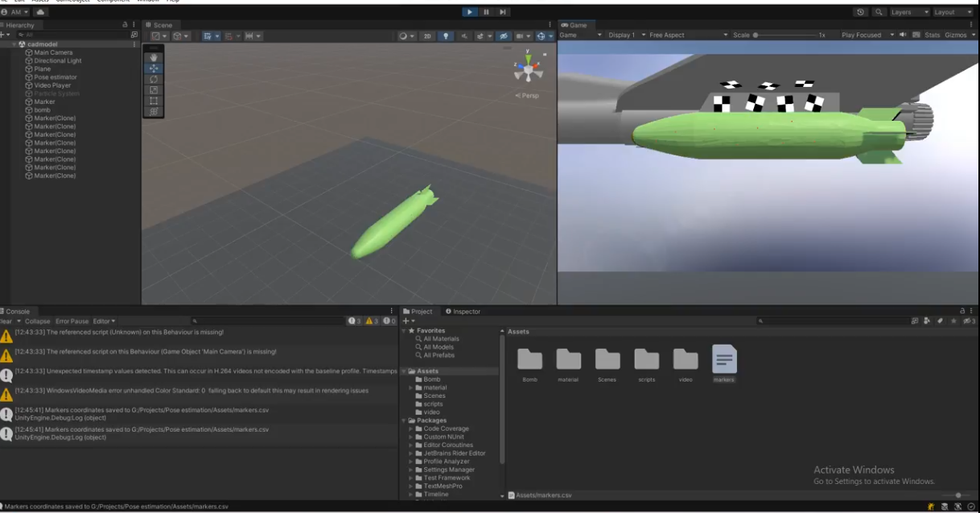Toggle Stats overlay in Game view
Image resolution: width=980 pixels, height=513 pixels.
click(x=932, y=35)
